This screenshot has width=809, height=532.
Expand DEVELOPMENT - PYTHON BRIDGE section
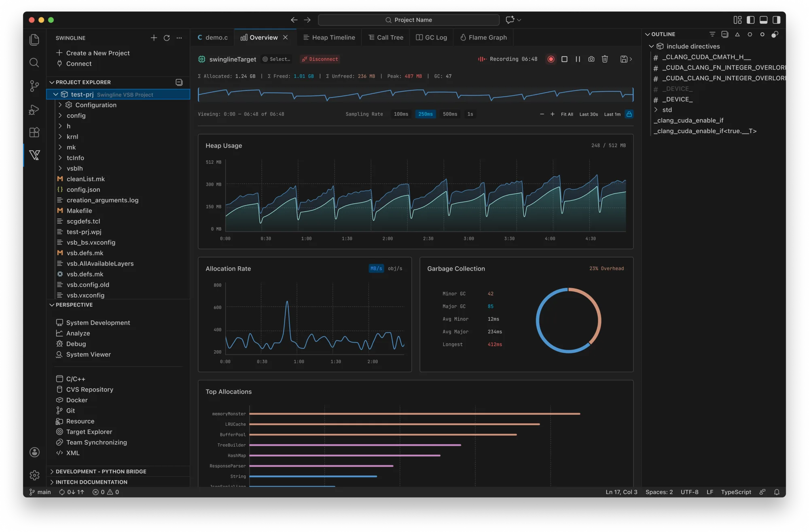pos(52,471)
